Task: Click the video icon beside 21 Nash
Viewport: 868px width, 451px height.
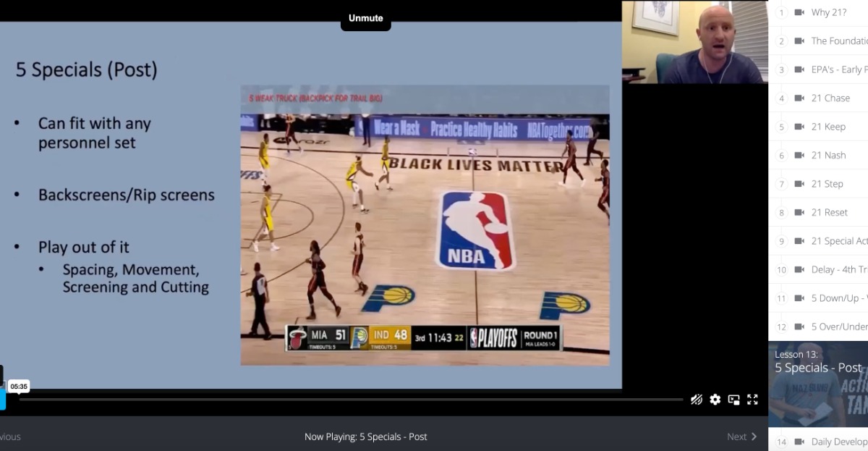Action: (799, 155)
